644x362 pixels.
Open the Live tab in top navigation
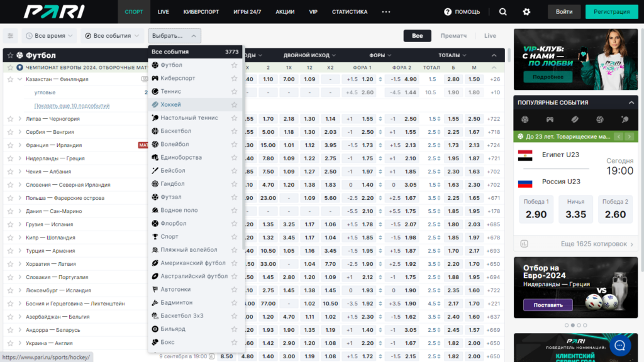(163, 12)
